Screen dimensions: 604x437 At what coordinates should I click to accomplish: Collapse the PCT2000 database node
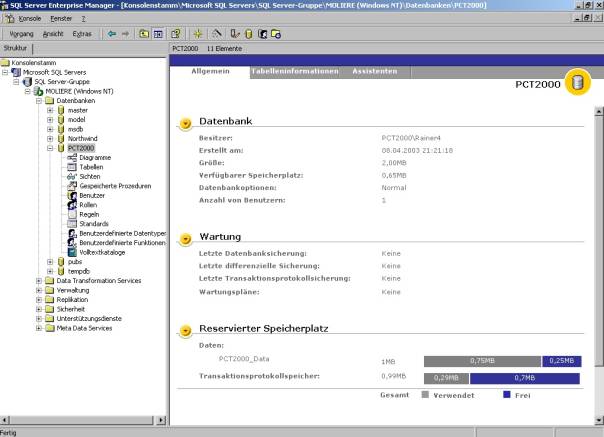point(50,148)
